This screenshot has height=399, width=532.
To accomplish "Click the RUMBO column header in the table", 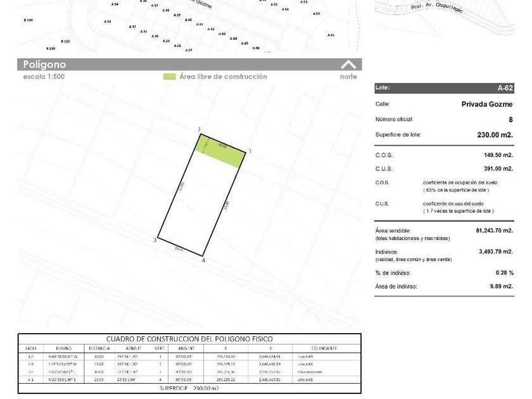I will (x=64, y=348).
